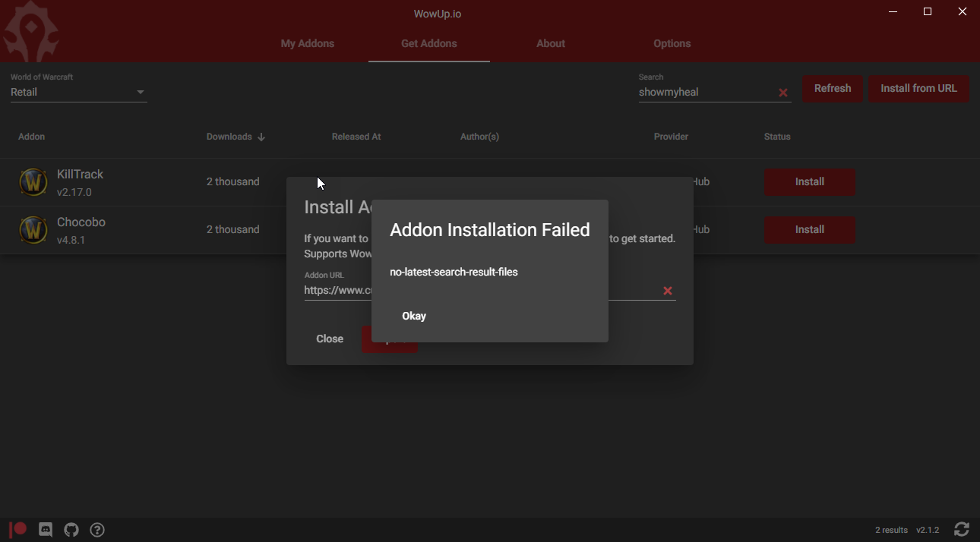980x542 pixels.
Task: Clear the Addon URL field with red X
Action: pos(668,290)
